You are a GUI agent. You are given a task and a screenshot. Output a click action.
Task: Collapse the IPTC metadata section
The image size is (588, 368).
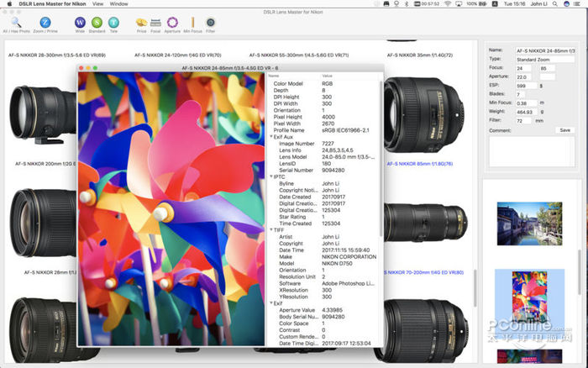(270, 176)
